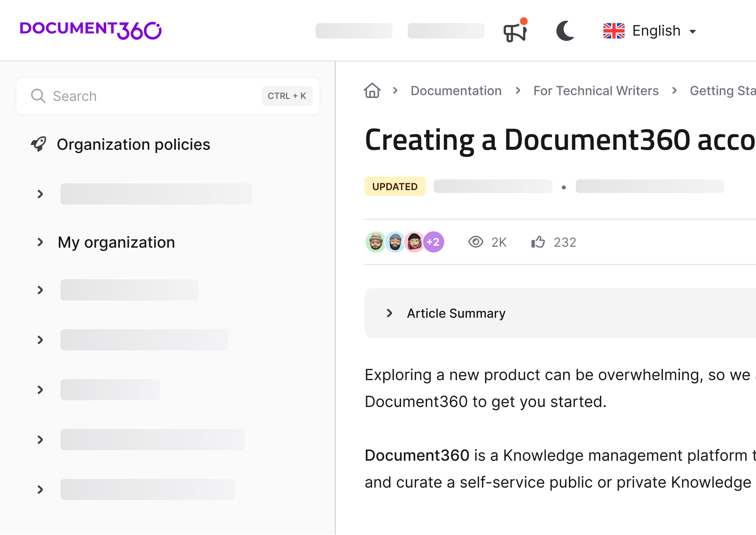Open the Documentation breadcrumb link

pos(456,91)
